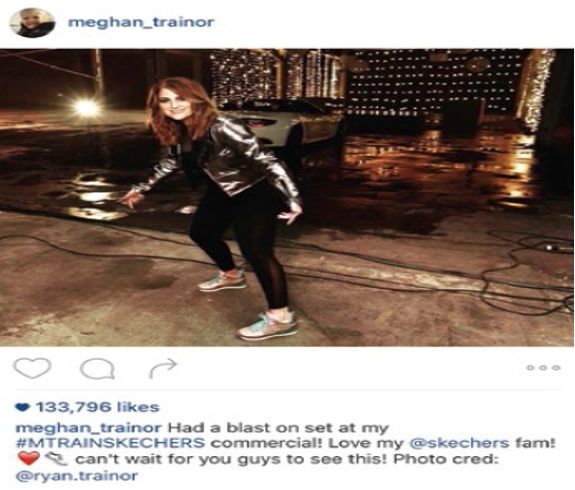Click the small blue heart beside likes
The image size is (575, 490).
point(23,407)
